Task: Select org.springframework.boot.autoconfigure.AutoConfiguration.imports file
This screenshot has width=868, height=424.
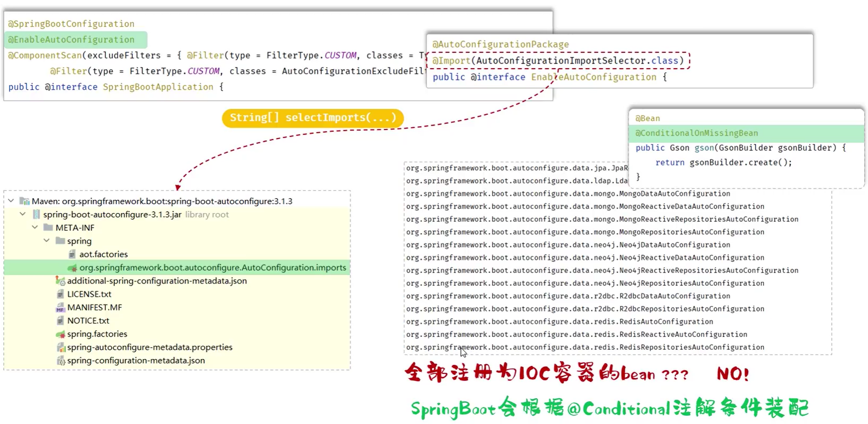Action: point(213,267)
